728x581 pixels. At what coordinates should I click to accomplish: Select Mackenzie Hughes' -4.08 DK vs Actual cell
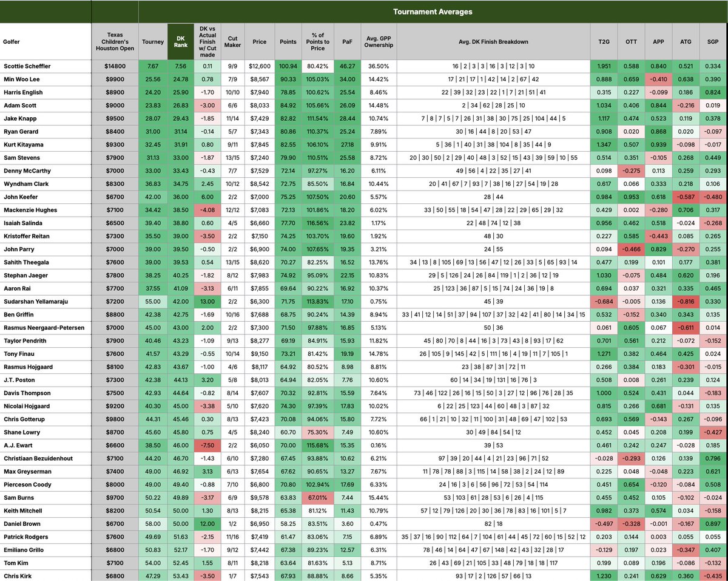pyautogui.click(x=207, y=209)
